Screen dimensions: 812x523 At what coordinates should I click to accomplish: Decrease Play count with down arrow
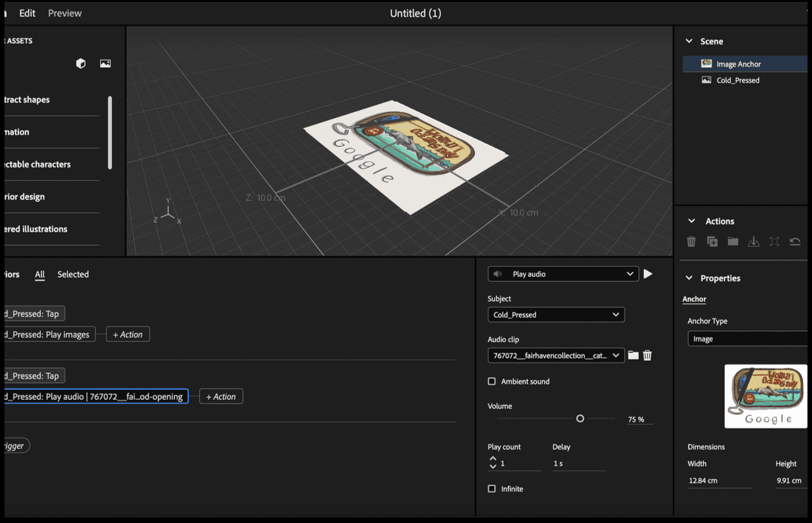(x=492, y=467)
